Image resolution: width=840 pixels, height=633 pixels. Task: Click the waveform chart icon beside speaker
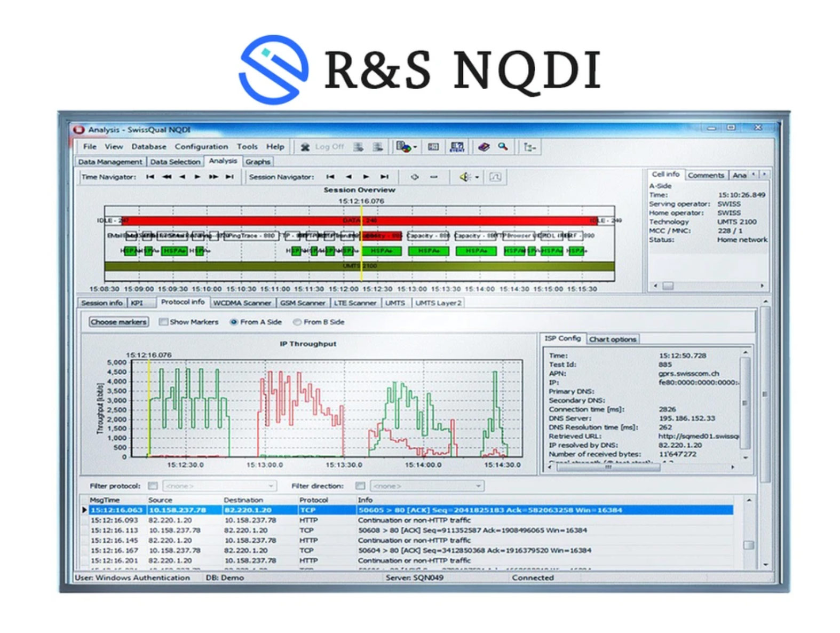(495, 177)
